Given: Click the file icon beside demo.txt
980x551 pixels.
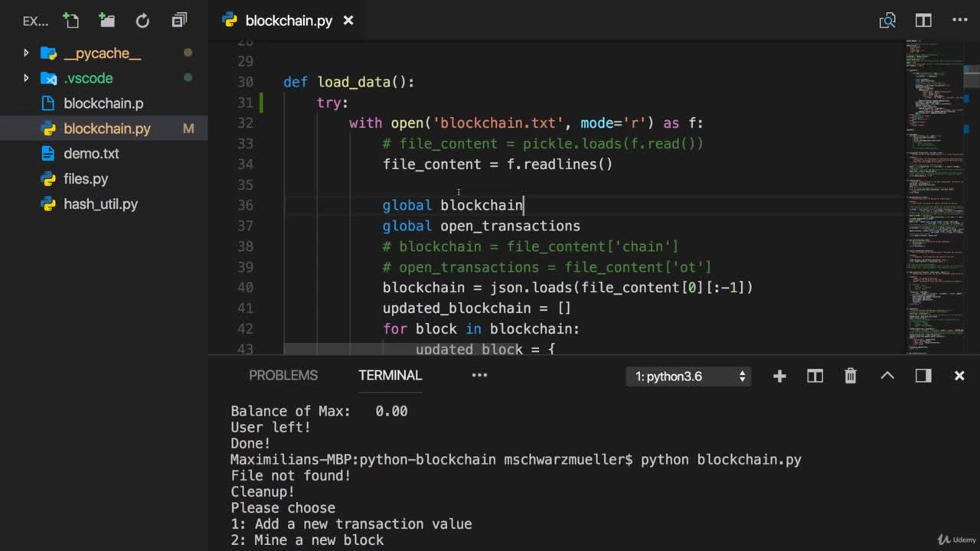Looking at the screenshot, I should click(x=48, y=154).
